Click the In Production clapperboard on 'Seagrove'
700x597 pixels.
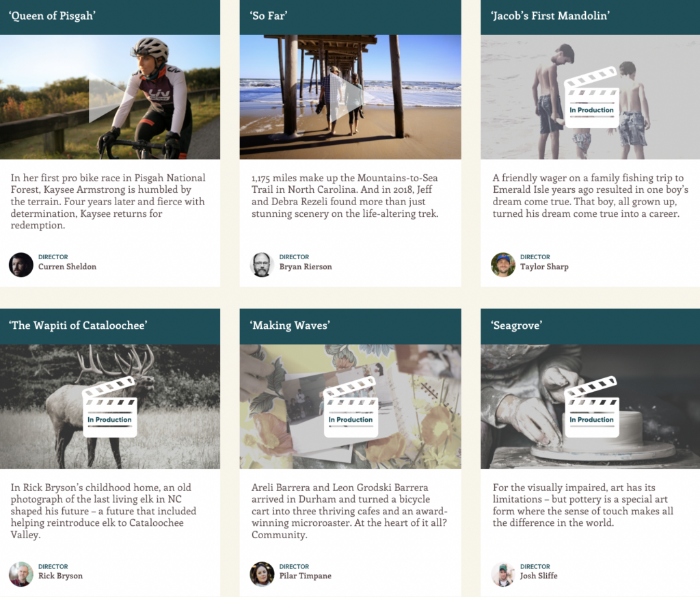pos(591,407)
